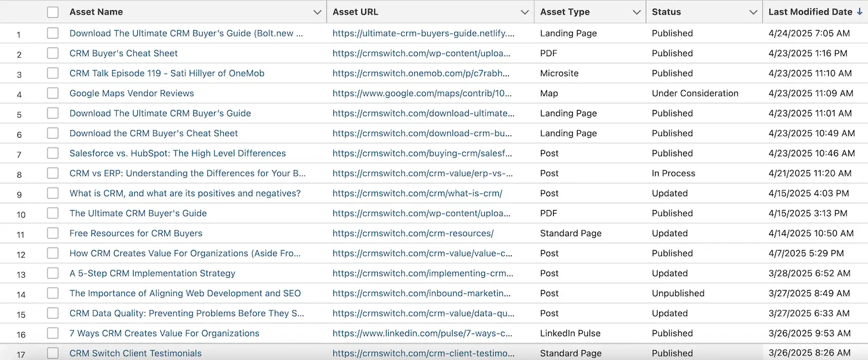Follow the crmswitch.com/download-crm-bu URL
The height and width of the screenshot is (360, 868).
click(422, 133)
